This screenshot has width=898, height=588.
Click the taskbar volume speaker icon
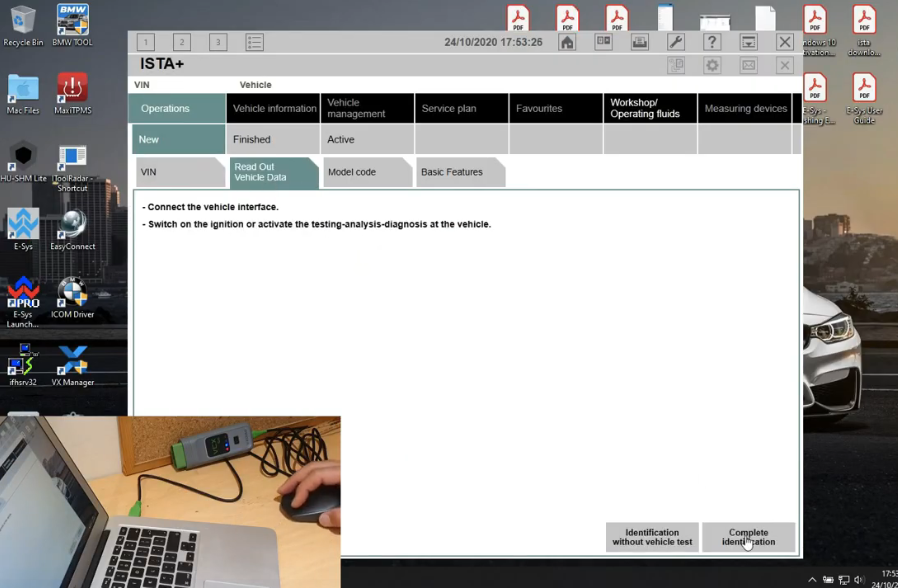coord(858,579)
